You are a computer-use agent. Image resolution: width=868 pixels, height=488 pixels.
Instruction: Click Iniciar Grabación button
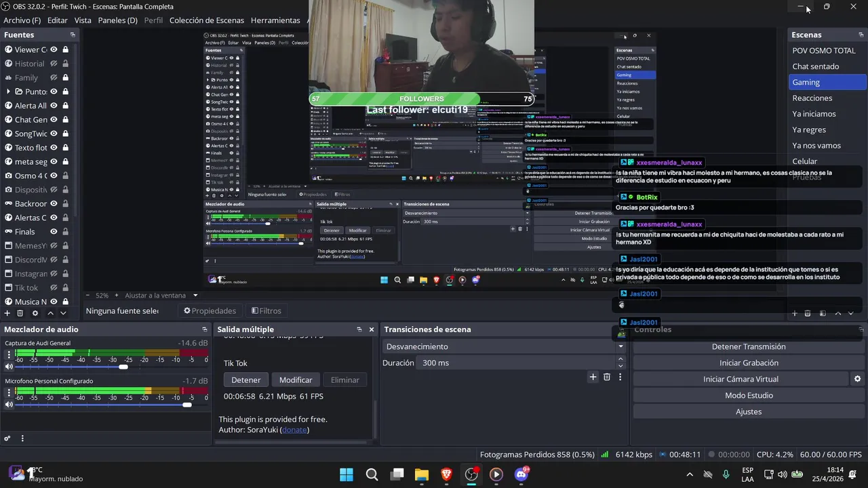(749, 363)
